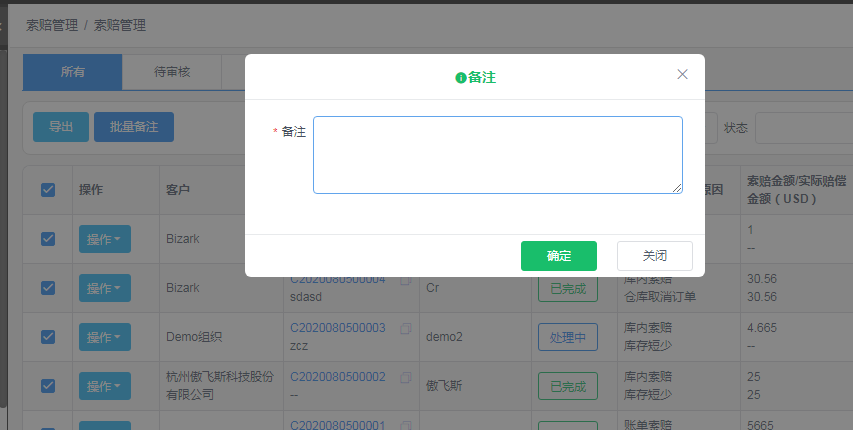The image size is (853, 430).
Task: Click the cell text zcz
Action: 299,346
